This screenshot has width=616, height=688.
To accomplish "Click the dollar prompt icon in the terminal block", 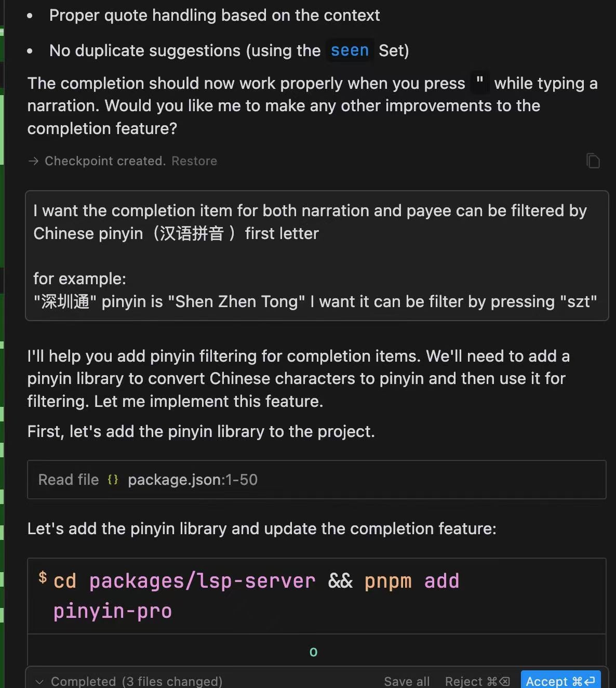I will (x=43, y=577).
